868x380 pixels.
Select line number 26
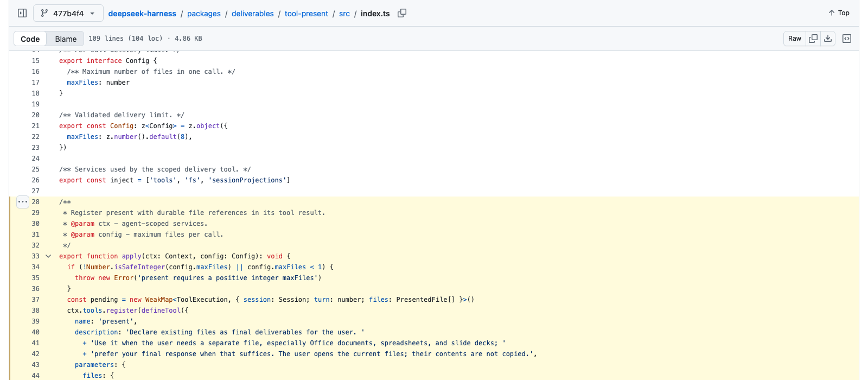(35, 180)
